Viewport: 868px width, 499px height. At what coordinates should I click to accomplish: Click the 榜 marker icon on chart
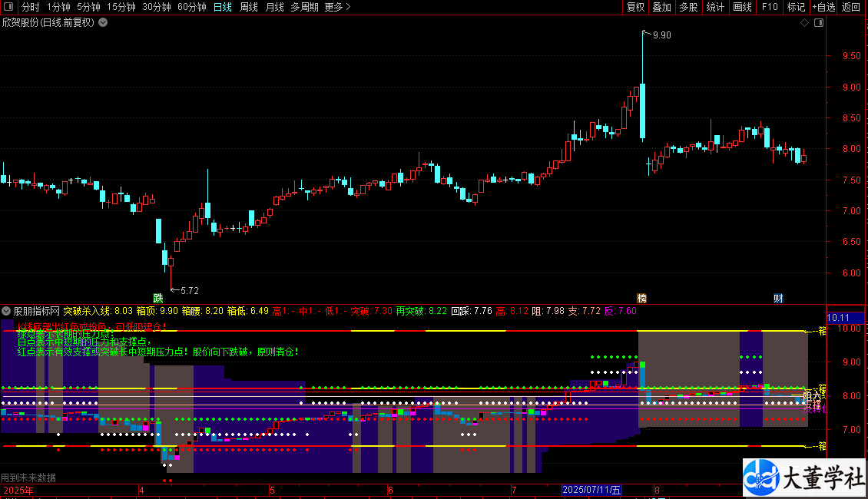641,298
